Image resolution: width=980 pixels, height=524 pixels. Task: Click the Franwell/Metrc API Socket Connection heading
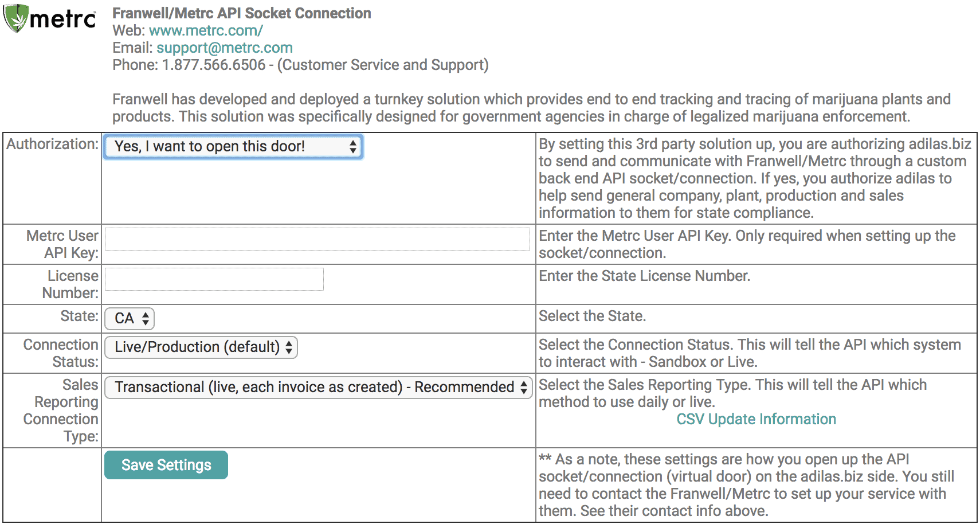(x=242, y=13)
